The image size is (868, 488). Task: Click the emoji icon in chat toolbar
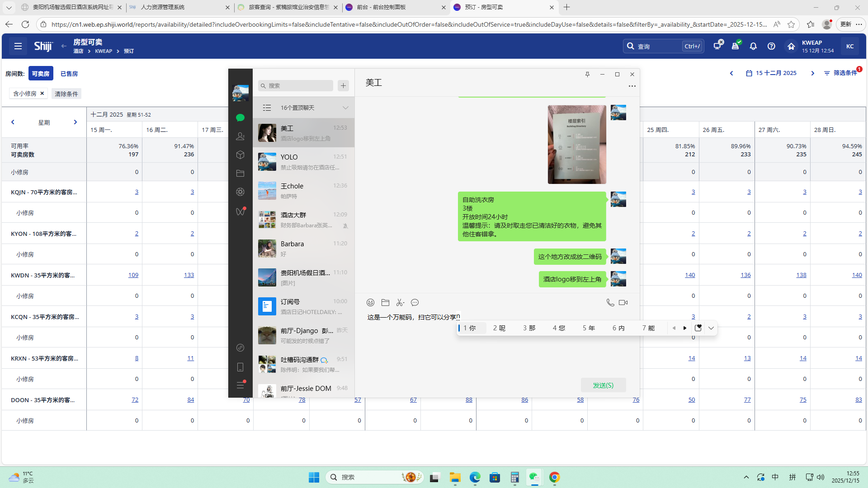tap(370, 303)
